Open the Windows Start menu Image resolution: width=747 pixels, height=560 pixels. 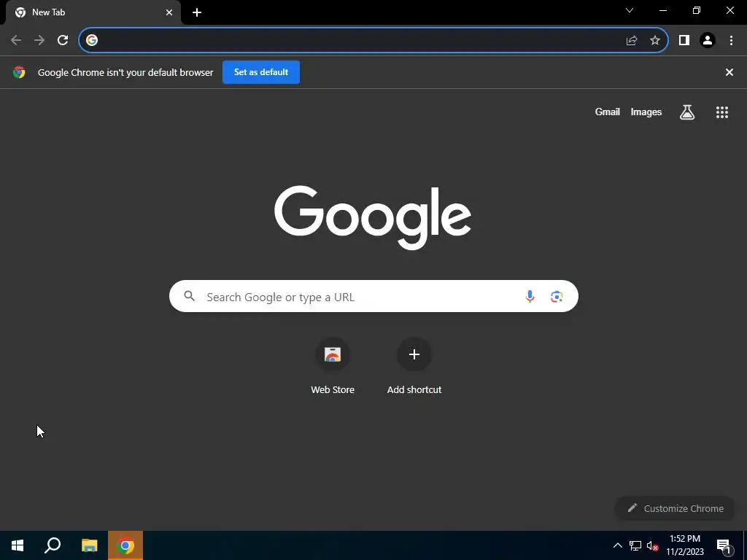(x=18, y=545)
